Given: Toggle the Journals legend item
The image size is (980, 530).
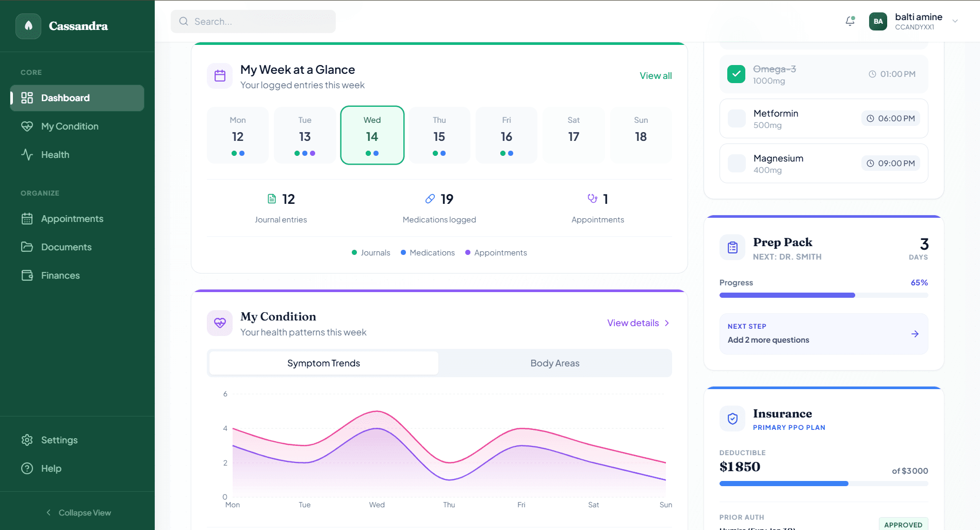Looking at the screenshot, I should coord(371,252).
